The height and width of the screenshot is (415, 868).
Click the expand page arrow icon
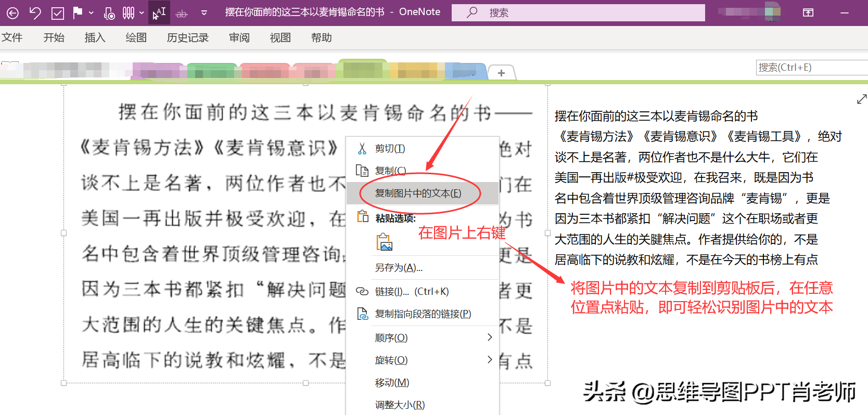coord(862,99)
